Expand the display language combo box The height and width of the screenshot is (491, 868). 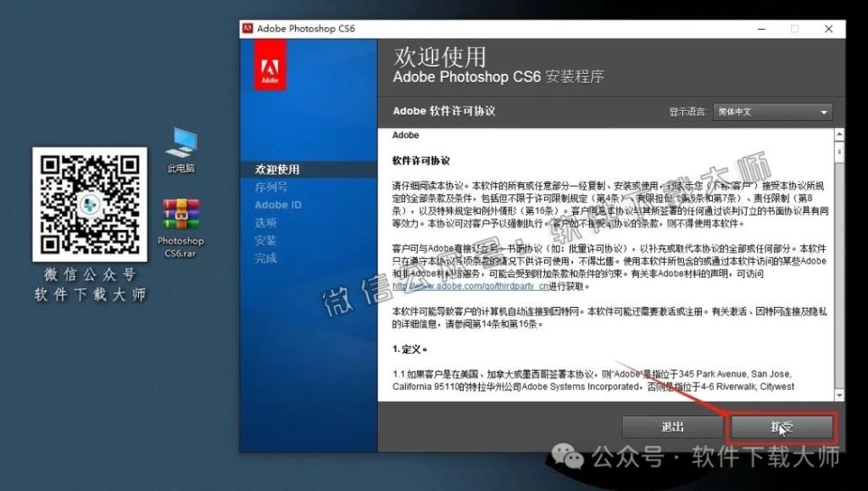772,112
